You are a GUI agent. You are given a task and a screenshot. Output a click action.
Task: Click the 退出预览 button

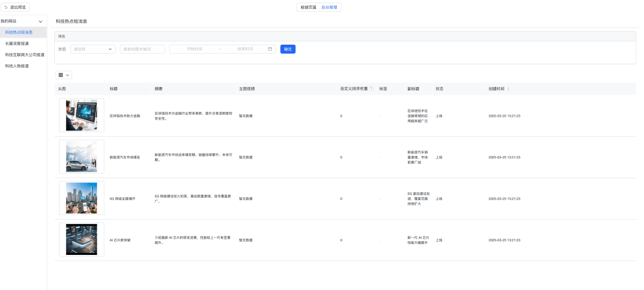[x=16, y=7]
